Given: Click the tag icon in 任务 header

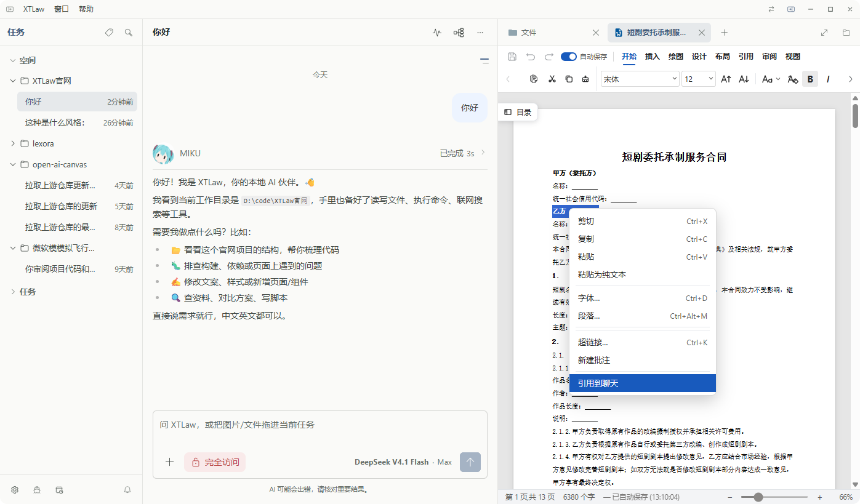Looking at the screenshot, I should 109,33.
